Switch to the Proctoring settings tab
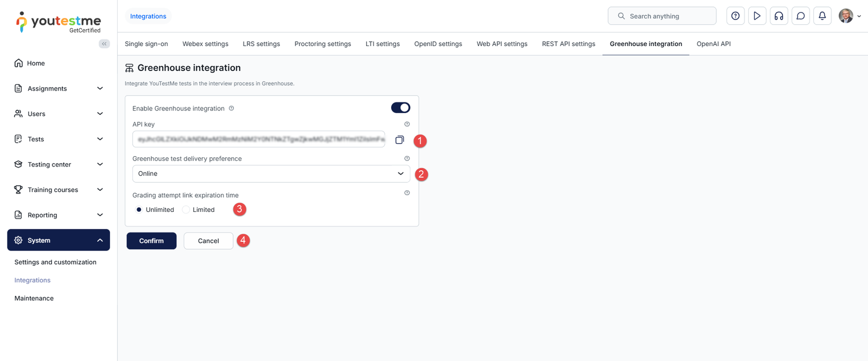This screenshot has width=868, height=361. (x=322, y=44)
